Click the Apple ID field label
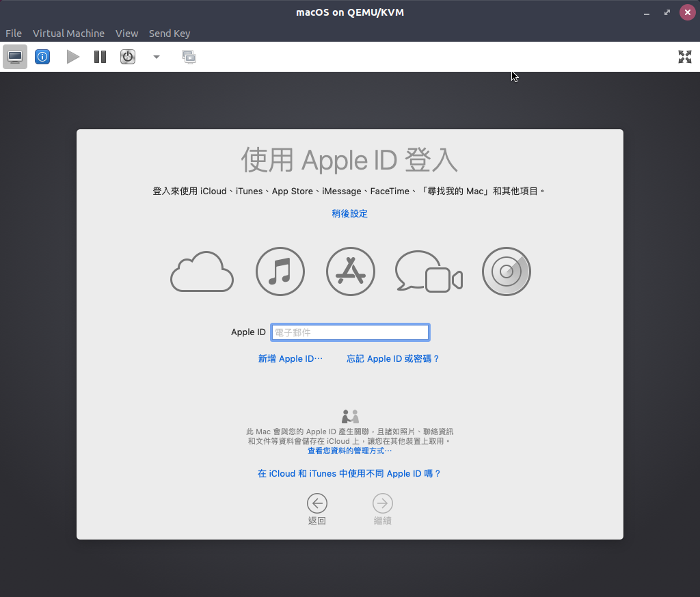This screenshot has height=597, width=700. click(248, 332)
